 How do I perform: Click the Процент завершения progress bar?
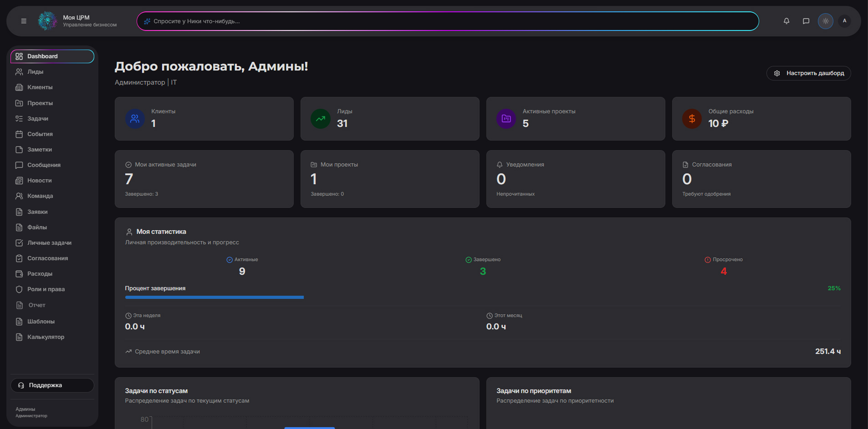tap(214, 298)
